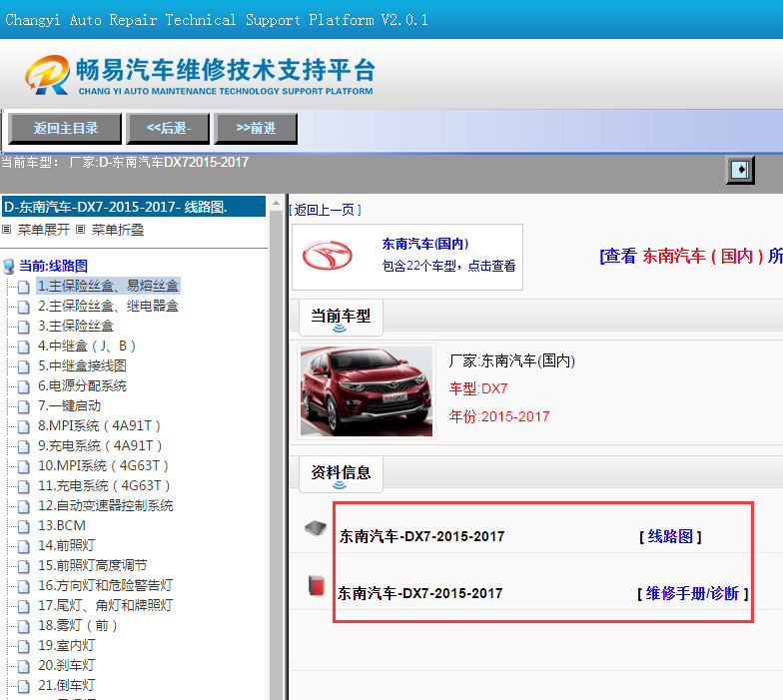This screenshot has width=783, height=700.
Task: Click page icon of 13.BCM
Action: pyautogui.click(x=24, y=526)
